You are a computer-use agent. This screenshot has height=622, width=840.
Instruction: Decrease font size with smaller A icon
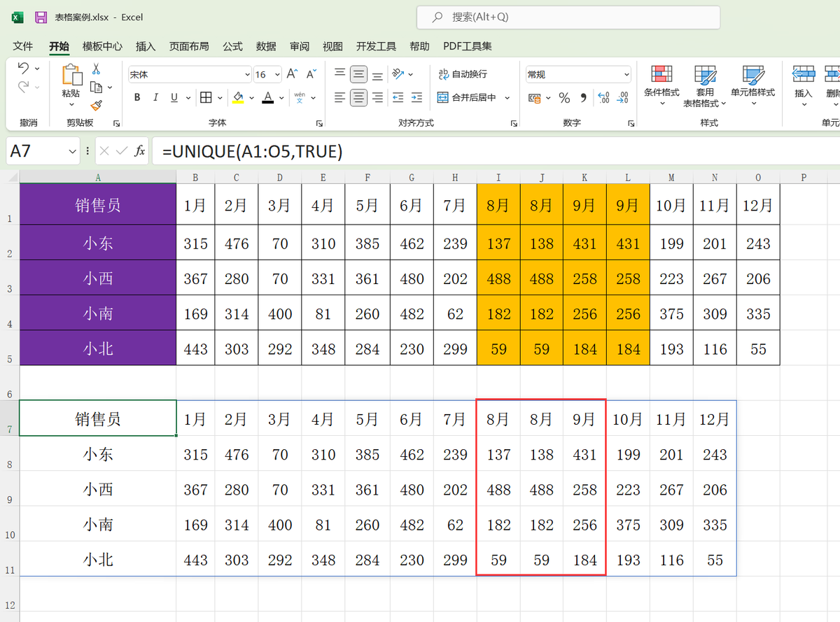click(x=311, y=74)
